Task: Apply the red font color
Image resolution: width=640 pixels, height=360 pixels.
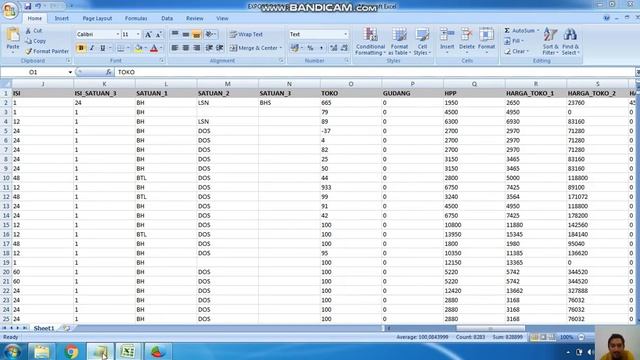Action: click(154, 49)
